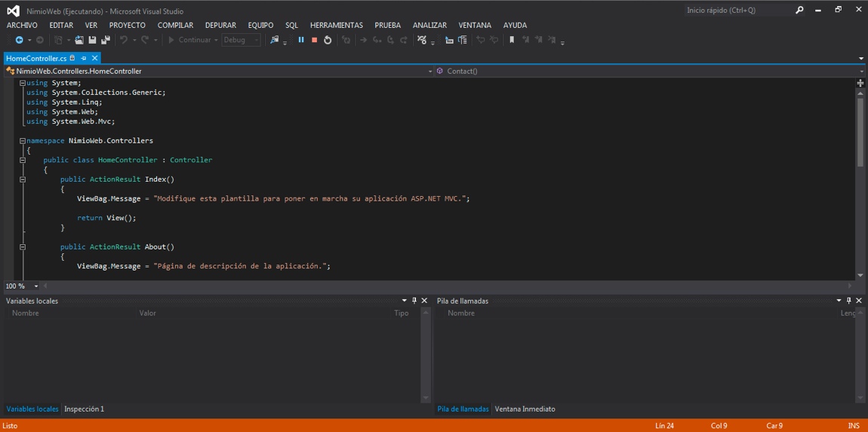868x432 pixels.
Task: Toggle auto-hide pin on Variables locales panel
Action: [414, 301]
